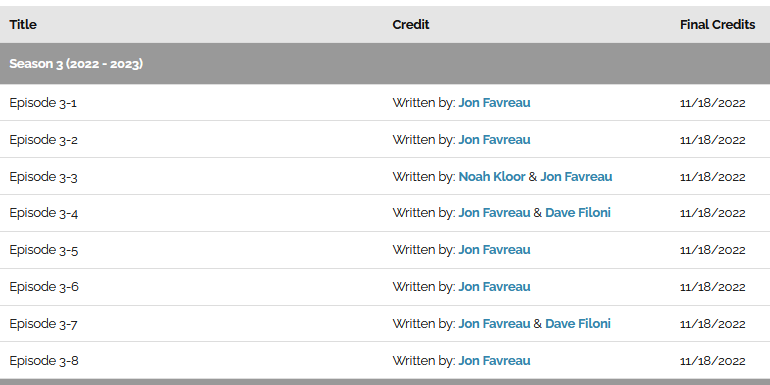Click Dave Filoni link in Episode 3-7 row

click(x=578, y=324)
